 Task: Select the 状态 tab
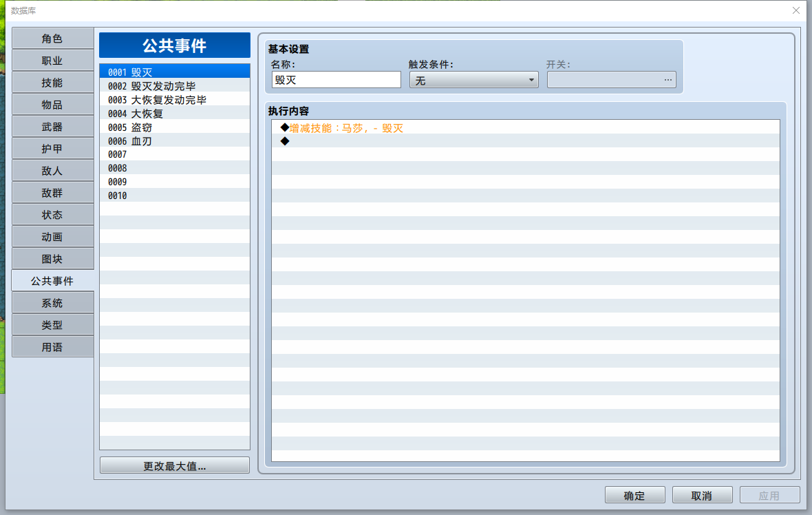click(x=52, y=215)
